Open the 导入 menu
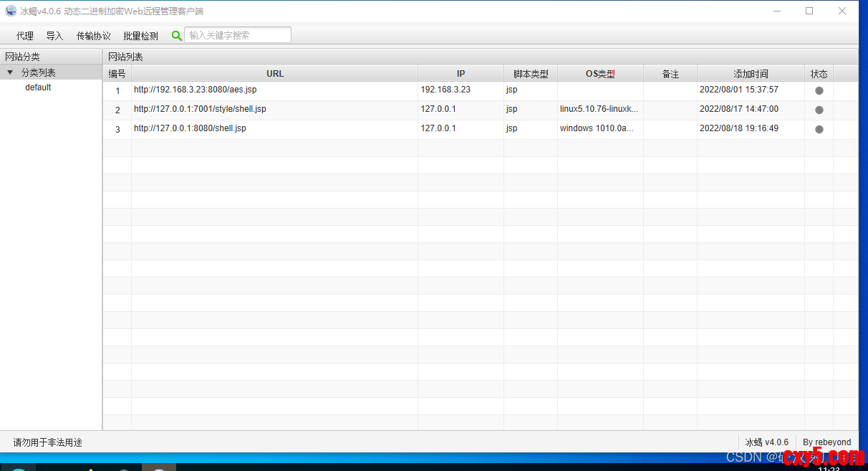Viewport: 868px width, 471px height. (x=54, y=36)
